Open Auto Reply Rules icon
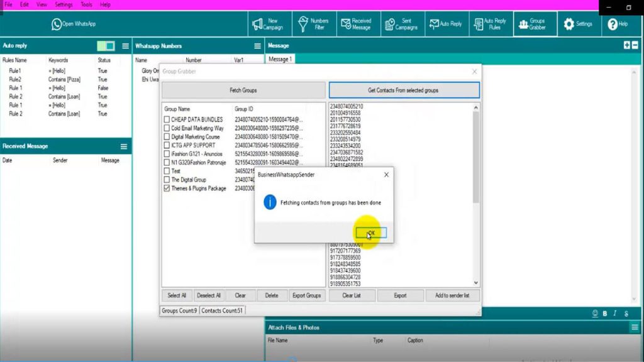644x362 pixels. point(489,24)
